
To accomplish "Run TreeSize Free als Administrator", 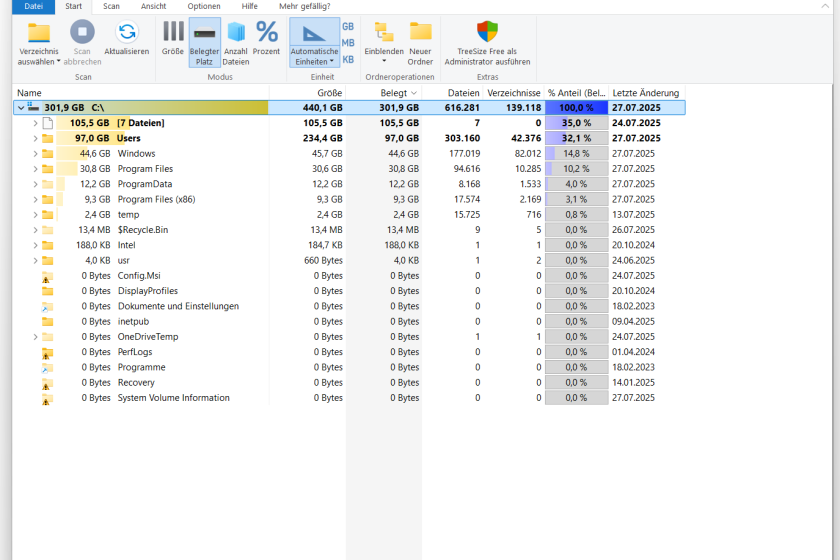I will [x=487, y=42].
